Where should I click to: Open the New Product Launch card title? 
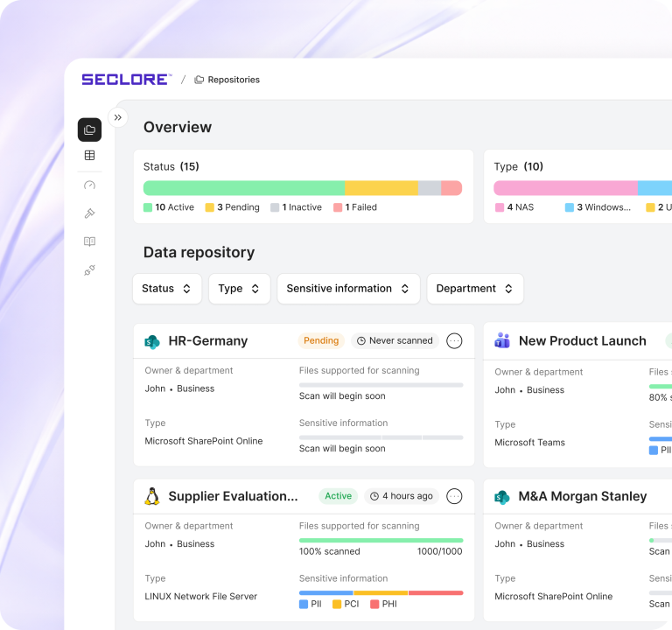coord(582,341)
